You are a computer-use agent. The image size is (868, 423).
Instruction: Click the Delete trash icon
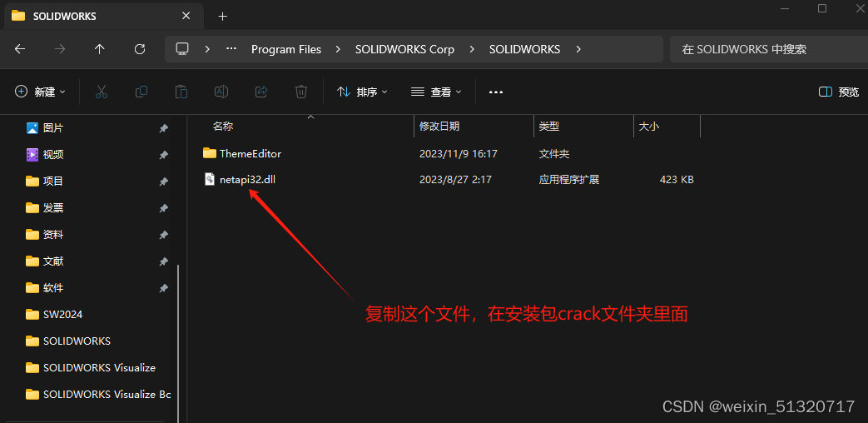[x=301, y=92]
